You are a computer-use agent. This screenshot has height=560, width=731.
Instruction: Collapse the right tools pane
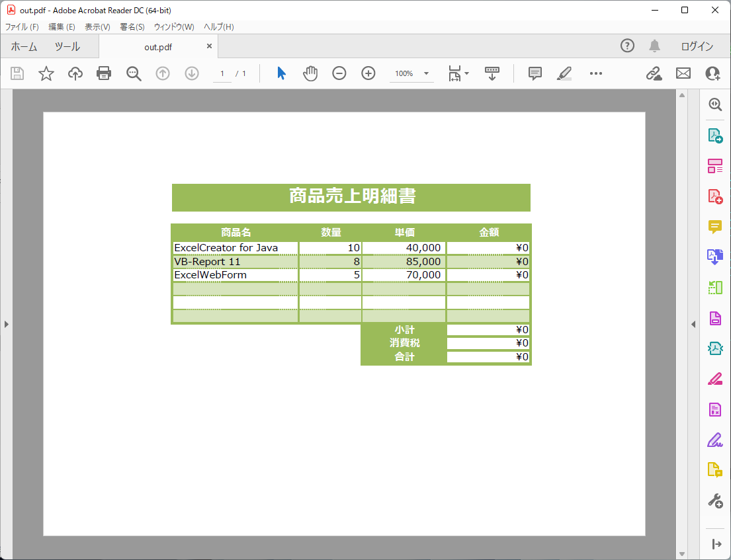[693, 324]
